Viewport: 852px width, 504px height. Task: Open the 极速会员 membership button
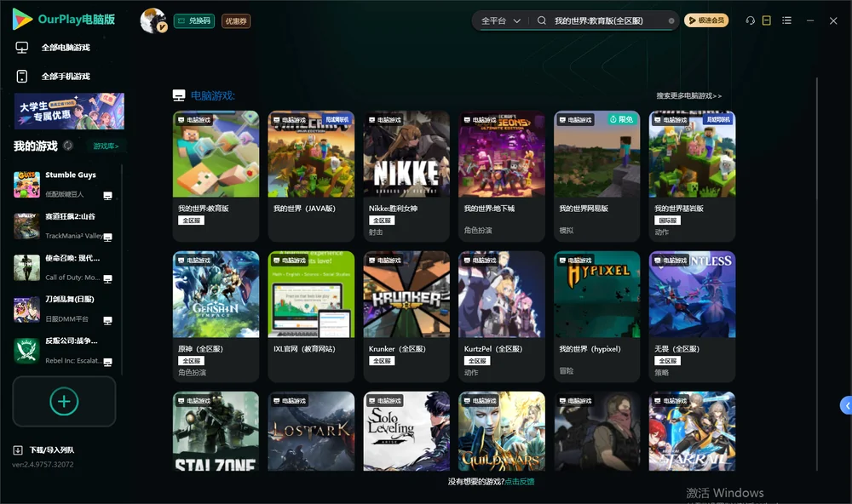tap(706, 20)
